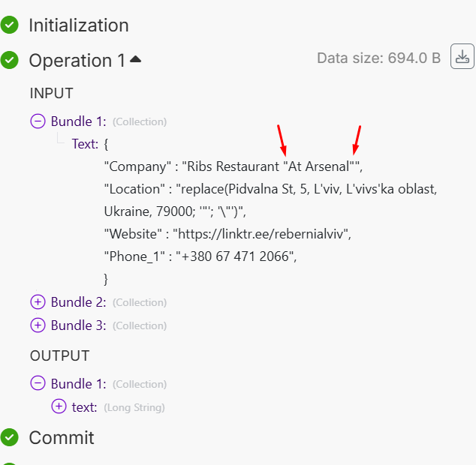Click the Operation 1 green check icon
Screen dimensions: 476x465
point(10,60)
